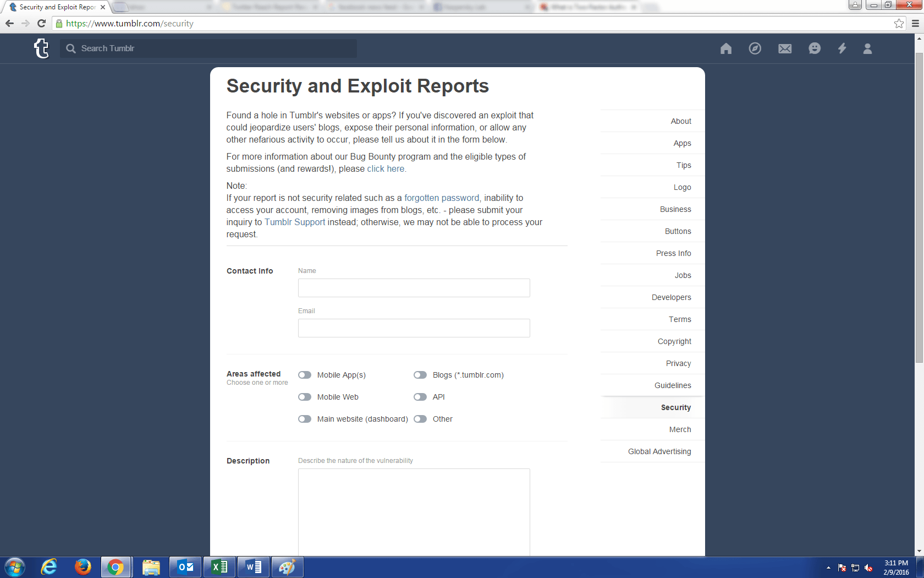Launch Firefox from the taskbar
This screenshot has height=578, width=924.
pos(82,567)
